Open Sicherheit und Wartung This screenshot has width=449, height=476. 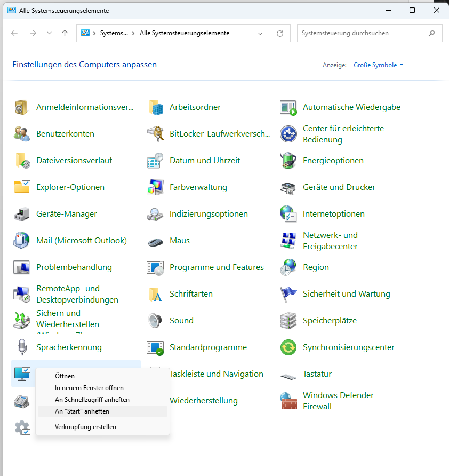[347, 293]
